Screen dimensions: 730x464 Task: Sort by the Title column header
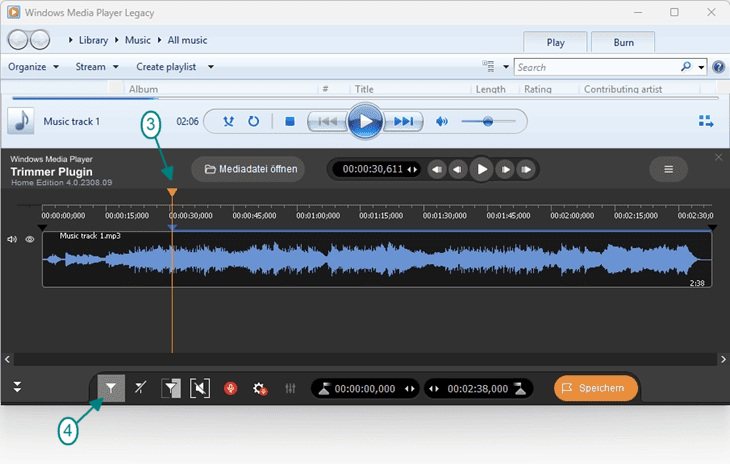click(364, 88)
